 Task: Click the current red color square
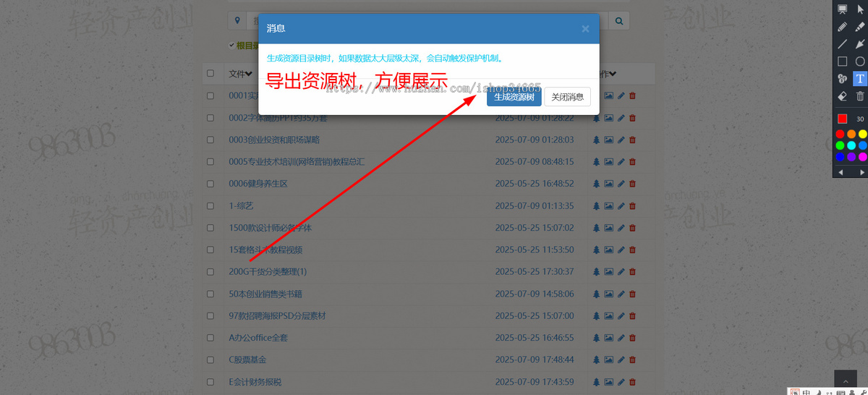pyautogui.click(x=842, y=119)
